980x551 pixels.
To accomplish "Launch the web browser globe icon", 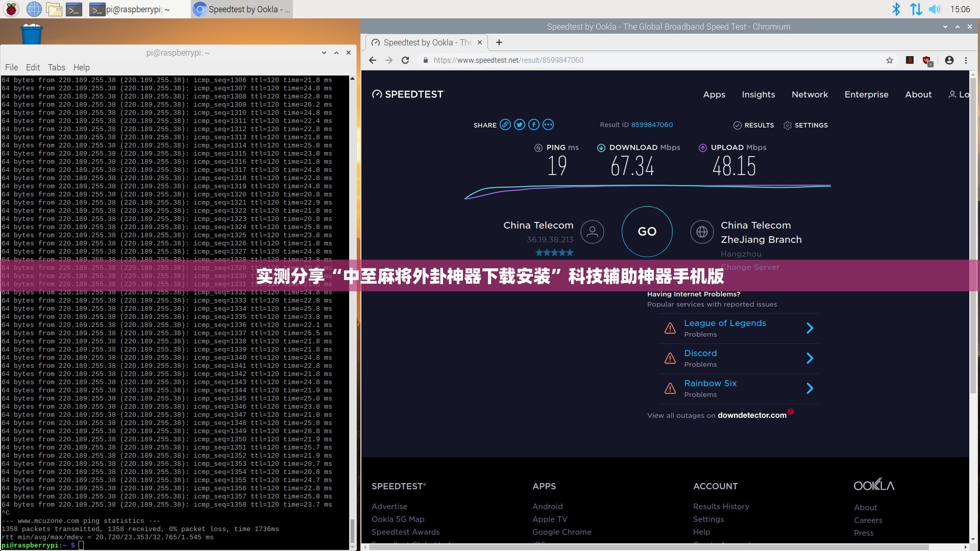I will point(34,9).
